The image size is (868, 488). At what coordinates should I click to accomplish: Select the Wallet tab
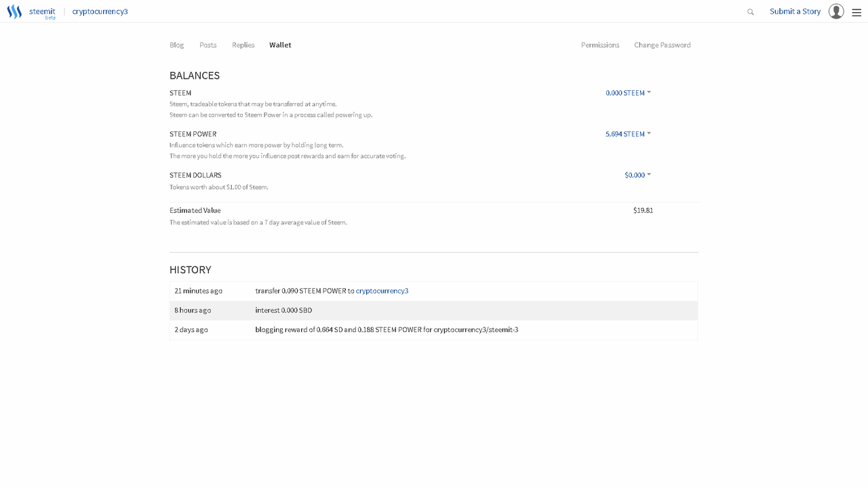pyautogui.click(x=280, y=45)
